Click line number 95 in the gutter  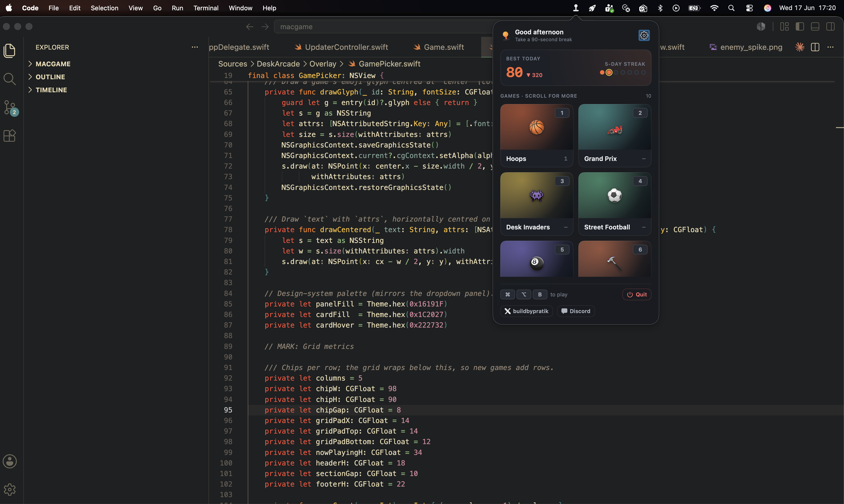228,410
